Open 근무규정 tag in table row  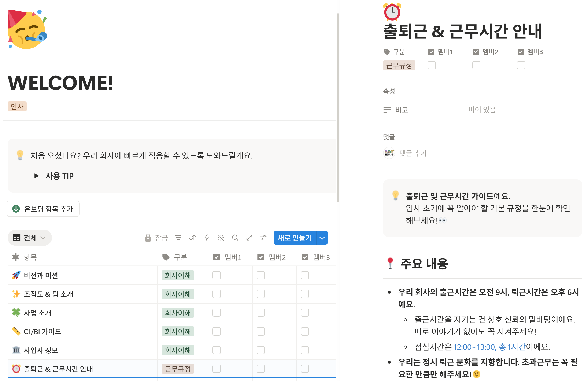[178, 369]
